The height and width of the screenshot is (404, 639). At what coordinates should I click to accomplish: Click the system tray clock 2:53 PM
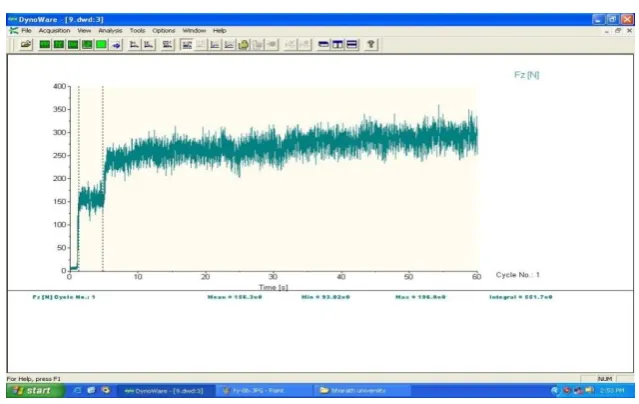612,391
